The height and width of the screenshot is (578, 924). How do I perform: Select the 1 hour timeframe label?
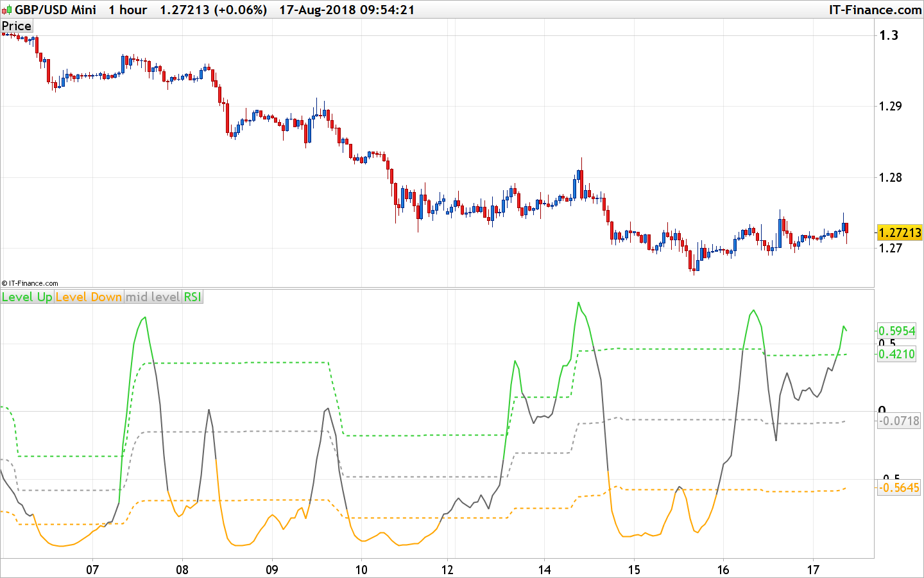[x=128, y=10]
